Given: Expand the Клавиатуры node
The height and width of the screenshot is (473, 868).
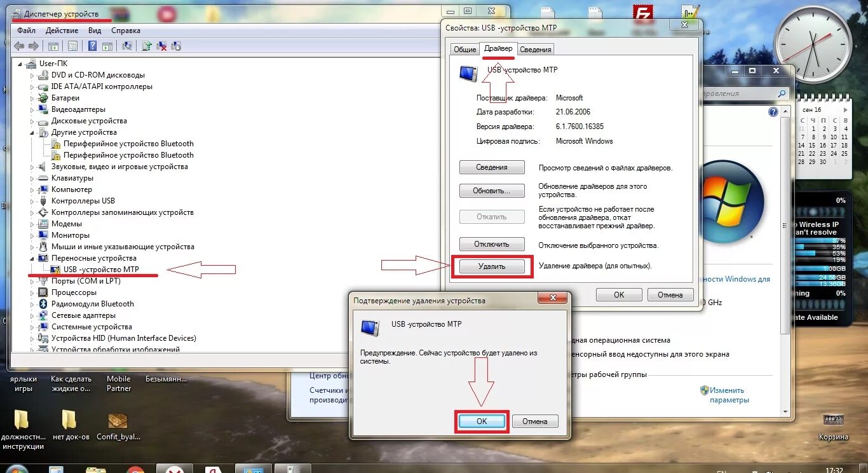Looking at the screenshot, I should point(32,178).
